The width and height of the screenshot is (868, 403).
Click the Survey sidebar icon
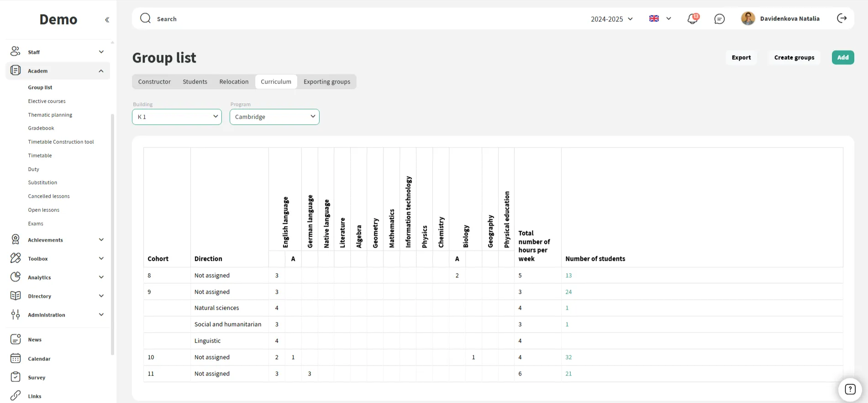(x=16, y=377)
